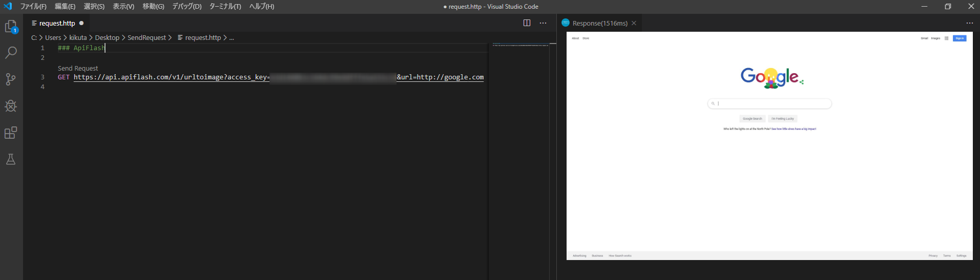Open the デバッグ(D) menu

click(x=187, y=7)
